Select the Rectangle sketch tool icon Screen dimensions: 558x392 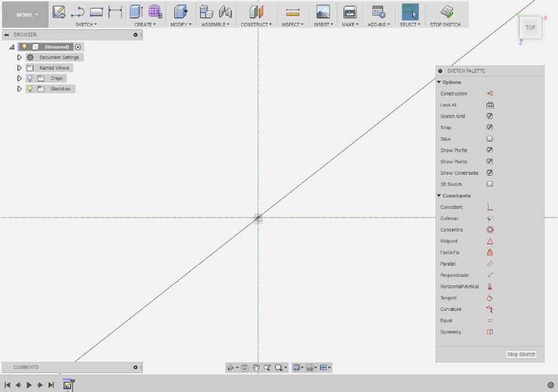[x=96, y=12]
